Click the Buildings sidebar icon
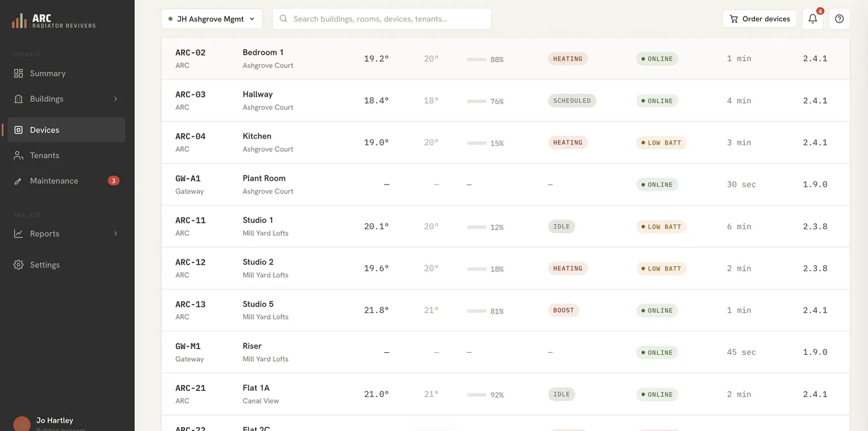Viewport: 868px width, 431px height. [x=18, y=99]
